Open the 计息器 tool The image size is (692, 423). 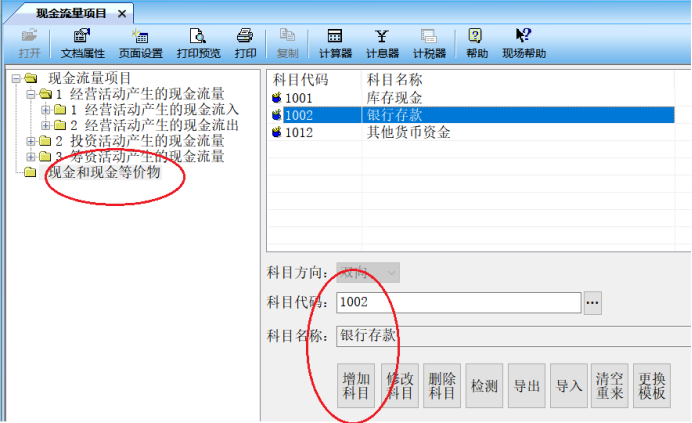point(382,43)
